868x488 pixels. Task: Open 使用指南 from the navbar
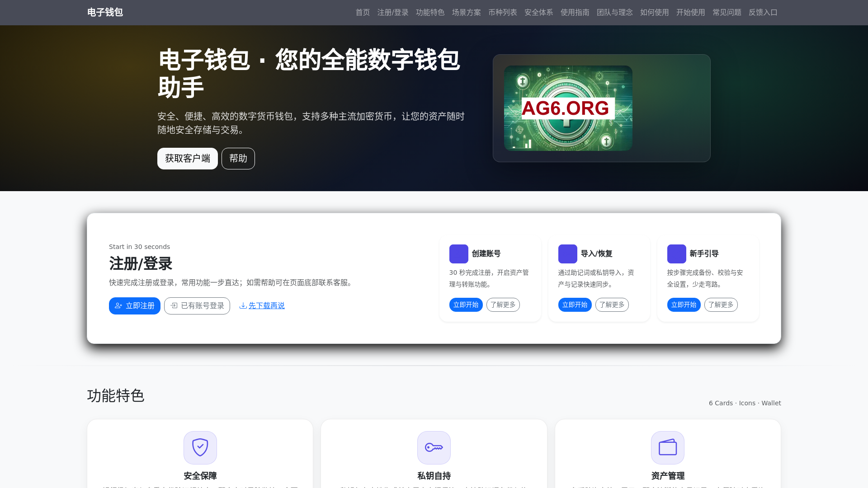tap(575, 12)
